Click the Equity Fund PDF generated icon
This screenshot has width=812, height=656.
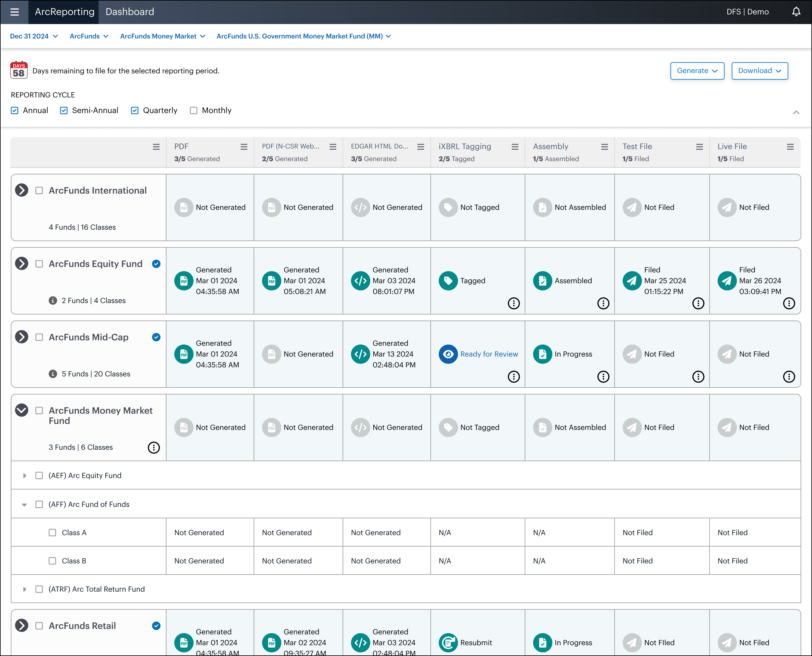pos(184,281)
